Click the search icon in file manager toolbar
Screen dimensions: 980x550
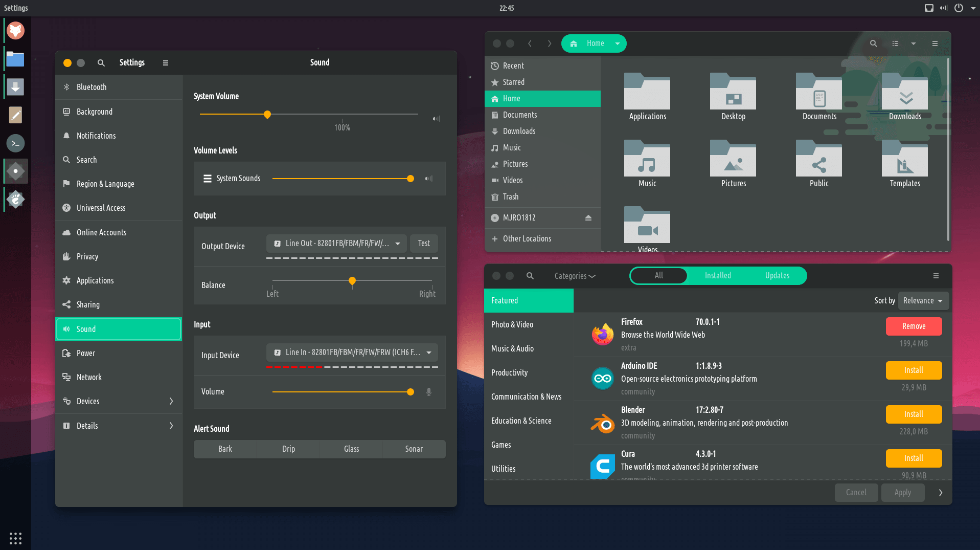(x=873, y=43)
